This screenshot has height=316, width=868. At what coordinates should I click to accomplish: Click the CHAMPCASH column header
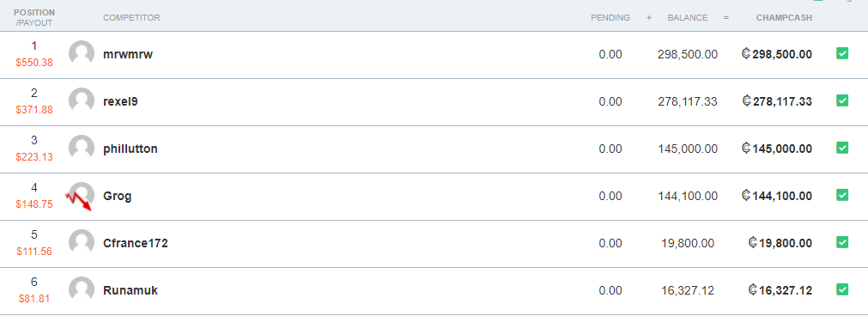click(x=784, y=18)
